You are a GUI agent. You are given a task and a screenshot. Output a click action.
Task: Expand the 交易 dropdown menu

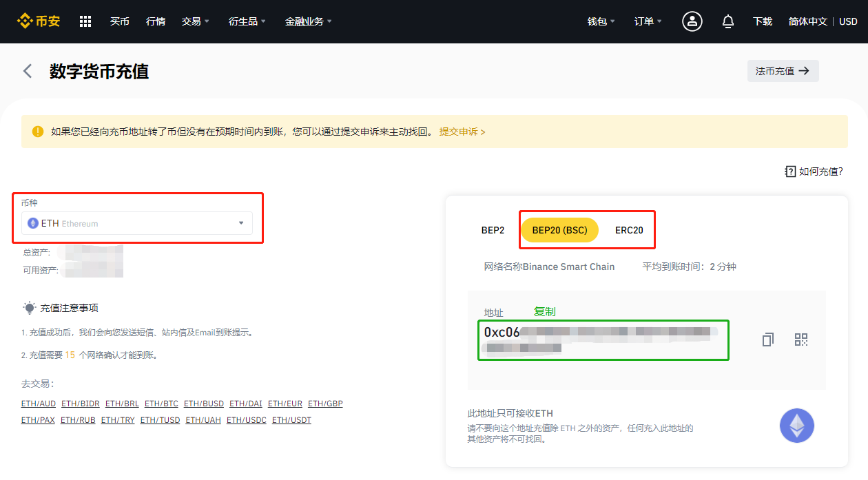coord(196,21)
